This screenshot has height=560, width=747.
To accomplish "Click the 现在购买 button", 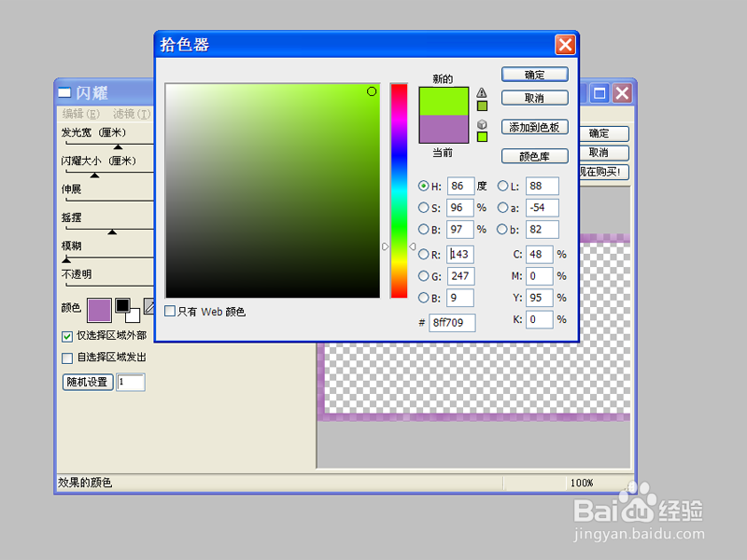I will [x=603, y=172].
